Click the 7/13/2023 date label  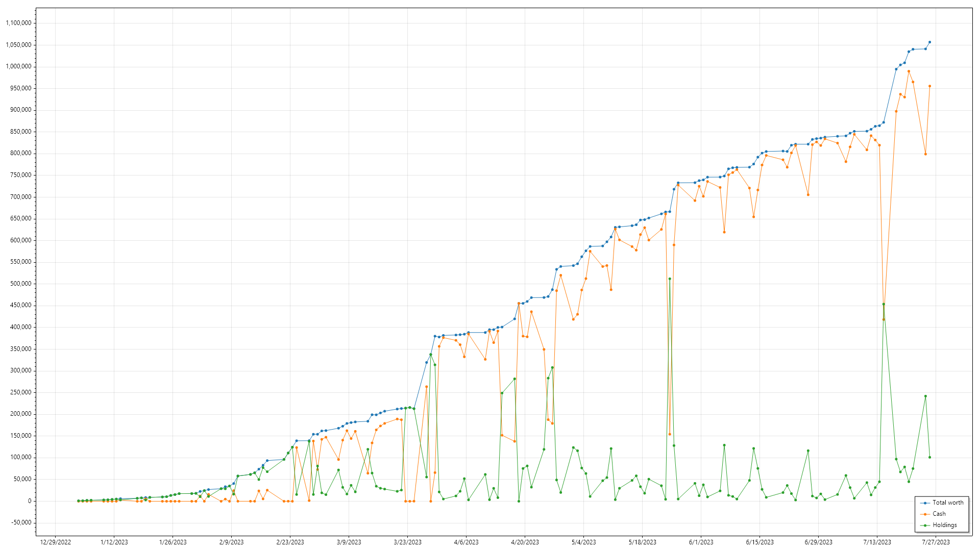click(877, 542)
